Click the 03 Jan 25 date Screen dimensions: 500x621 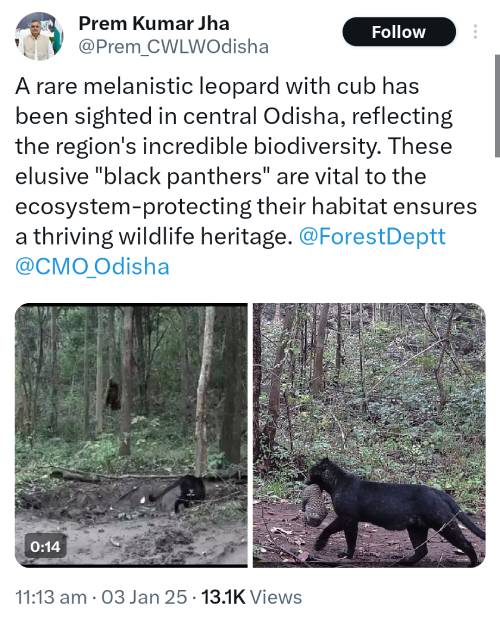[144, 597]
